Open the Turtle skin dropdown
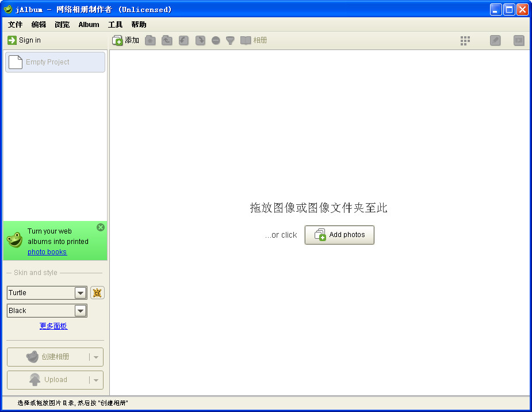This screenshot has width=532, height=412. tap(81, 293)
